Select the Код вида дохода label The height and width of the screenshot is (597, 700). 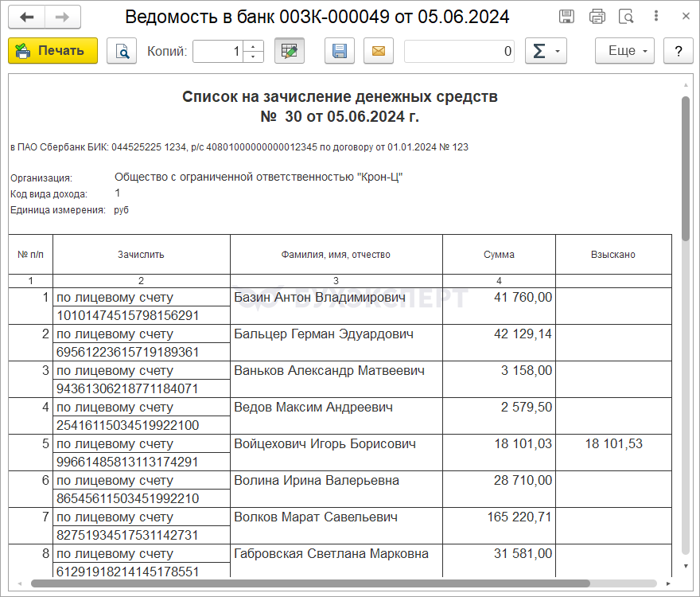(49, 194)
